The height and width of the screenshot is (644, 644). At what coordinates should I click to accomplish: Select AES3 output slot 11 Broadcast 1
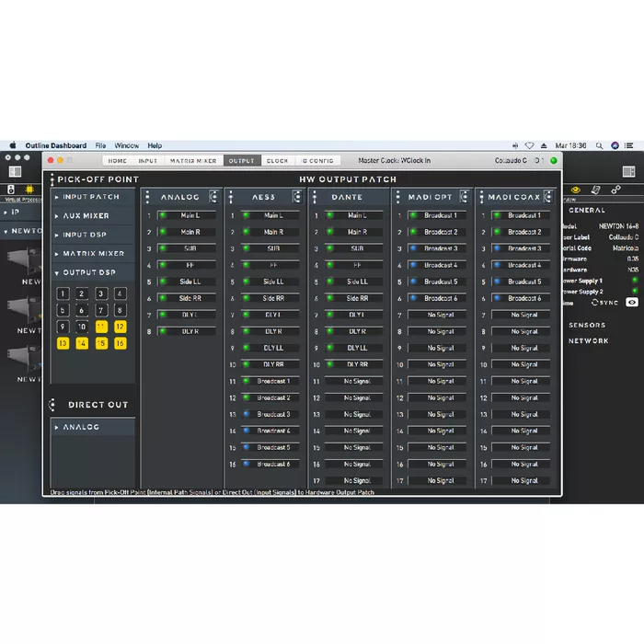tap(270, 381)
